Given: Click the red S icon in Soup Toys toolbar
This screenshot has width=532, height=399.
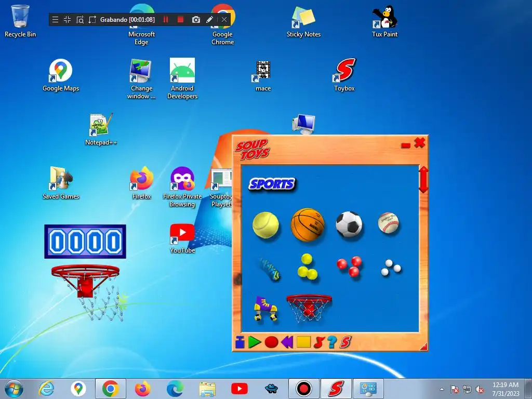Looking at the screenshot, I should point(345,342).
